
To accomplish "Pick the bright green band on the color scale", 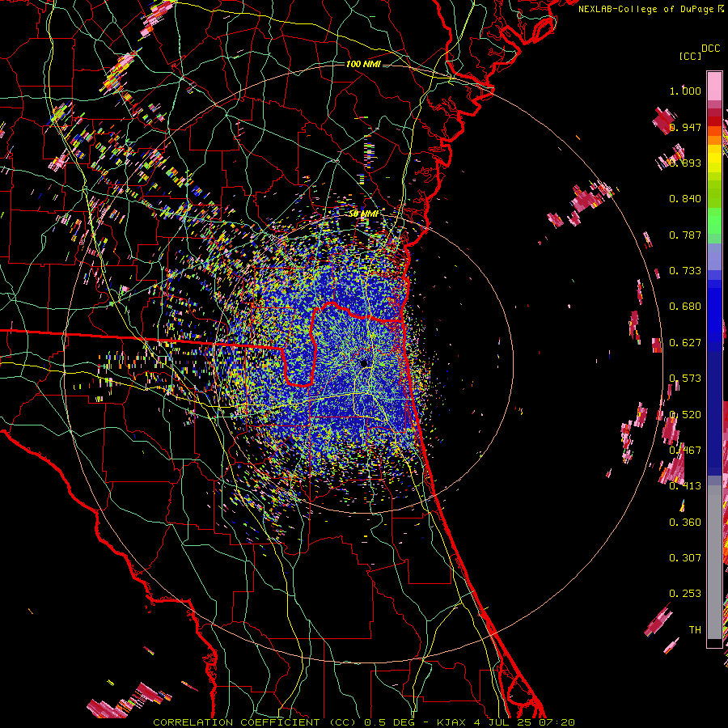I will pos(714,221).
